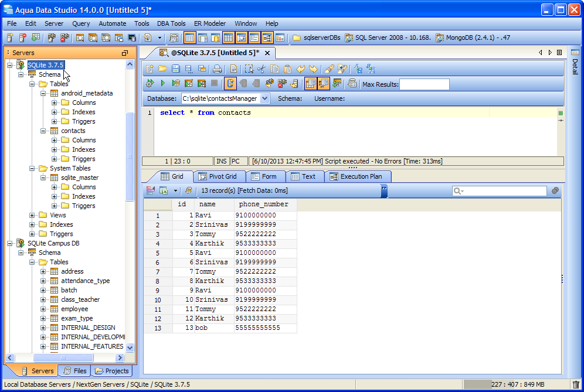The image size is (584, 392).
Task: Click the Execute All gear-with-arrows icon
Action: coord(150,83)
